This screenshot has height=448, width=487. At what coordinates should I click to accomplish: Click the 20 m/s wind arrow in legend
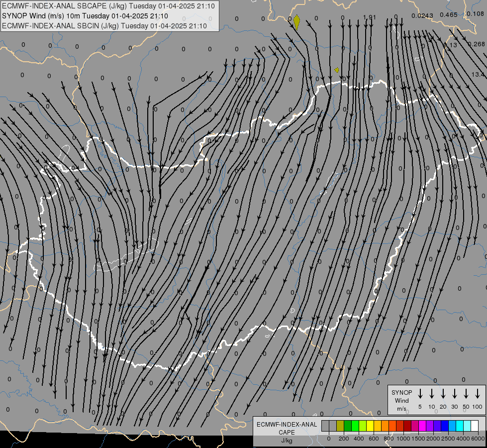point(443,394)
